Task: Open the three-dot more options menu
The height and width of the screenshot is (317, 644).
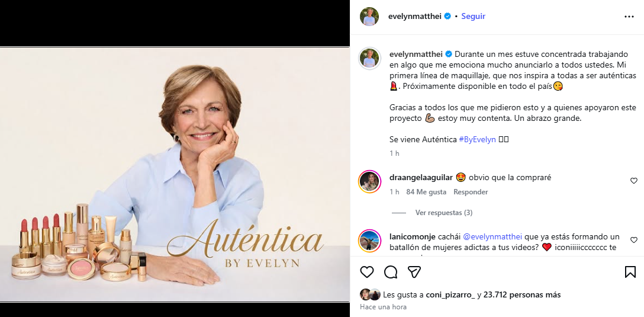Action: [x=629, y=17]
